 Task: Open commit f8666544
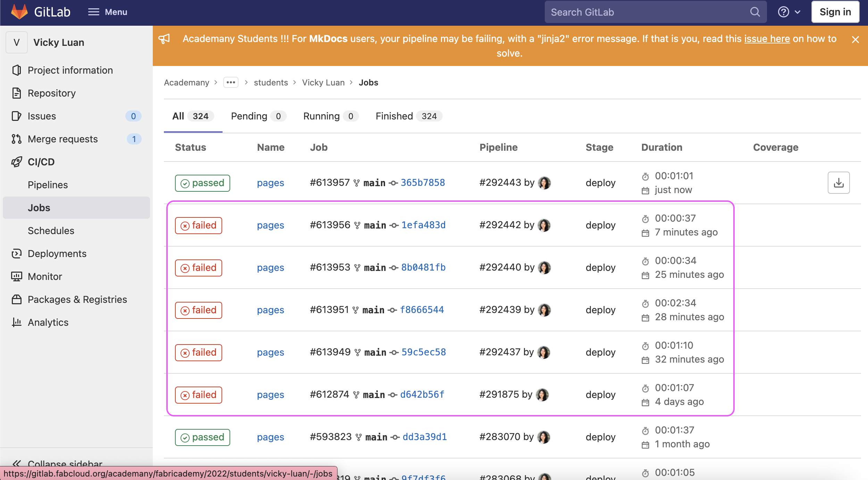pos(422,310)
